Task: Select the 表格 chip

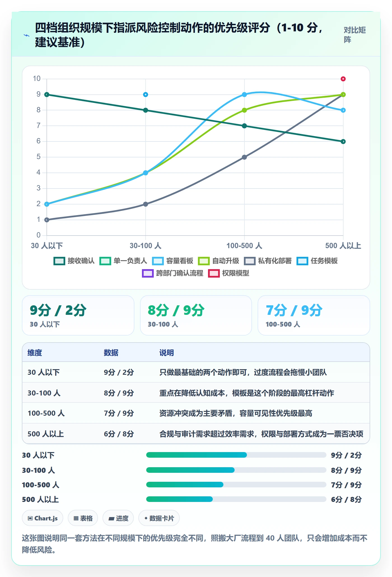Action: 83,518
